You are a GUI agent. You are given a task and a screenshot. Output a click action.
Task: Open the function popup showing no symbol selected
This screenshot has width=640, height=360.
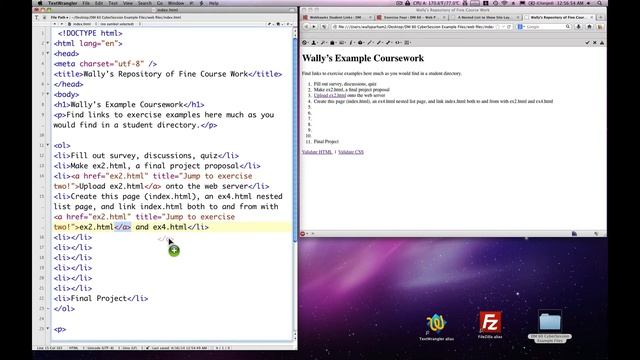pos(118,24)
